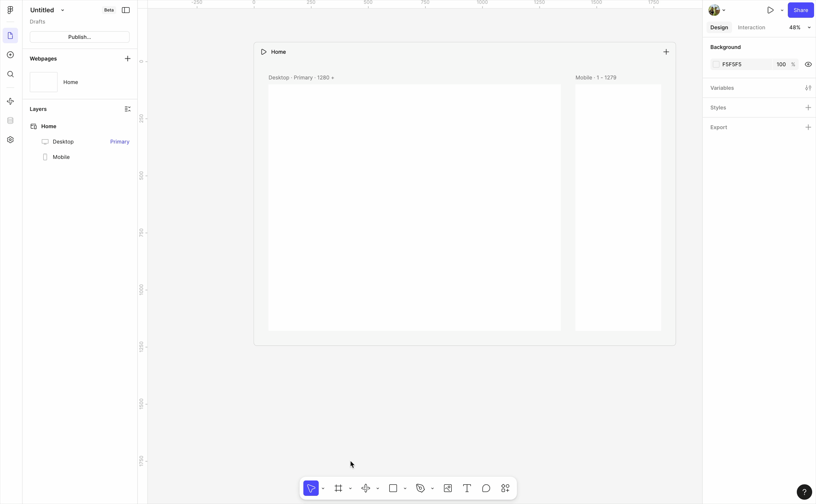
Task: Click the F5F5F5 background color swatch
Action: click(x=716, y=64)
